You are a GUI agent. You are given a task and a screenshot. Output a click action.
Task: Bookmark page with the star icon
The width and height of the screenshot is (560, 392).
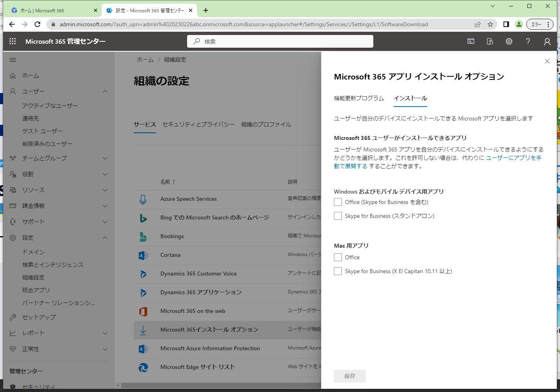pyautogui.click(x=490, y=24)
